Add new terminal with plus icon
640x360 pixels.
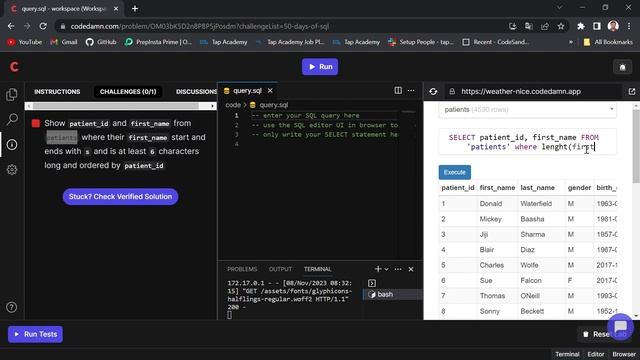[378, 269]
